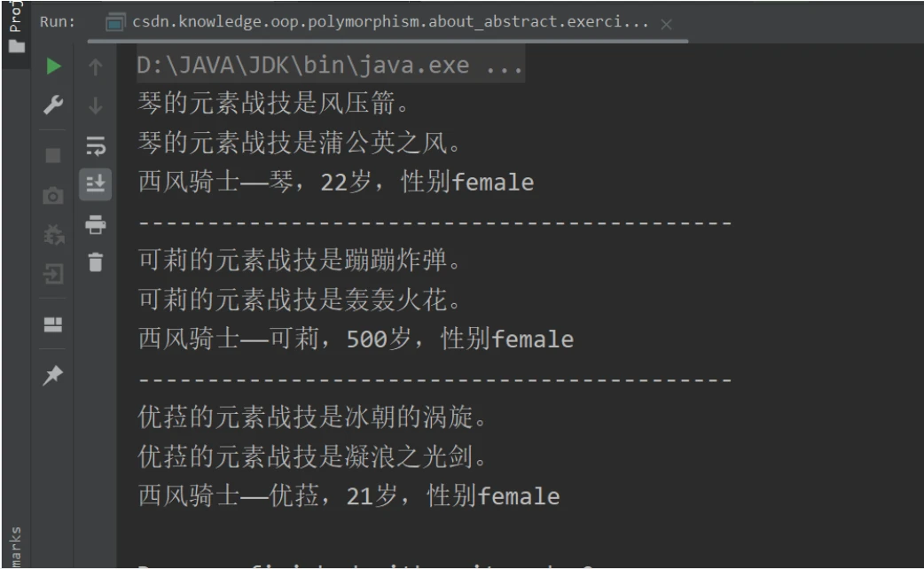Image resolution: width=924 pixels, height=569 pixels.
Task: Open the Bookmarks side tab
Action: 12,545
